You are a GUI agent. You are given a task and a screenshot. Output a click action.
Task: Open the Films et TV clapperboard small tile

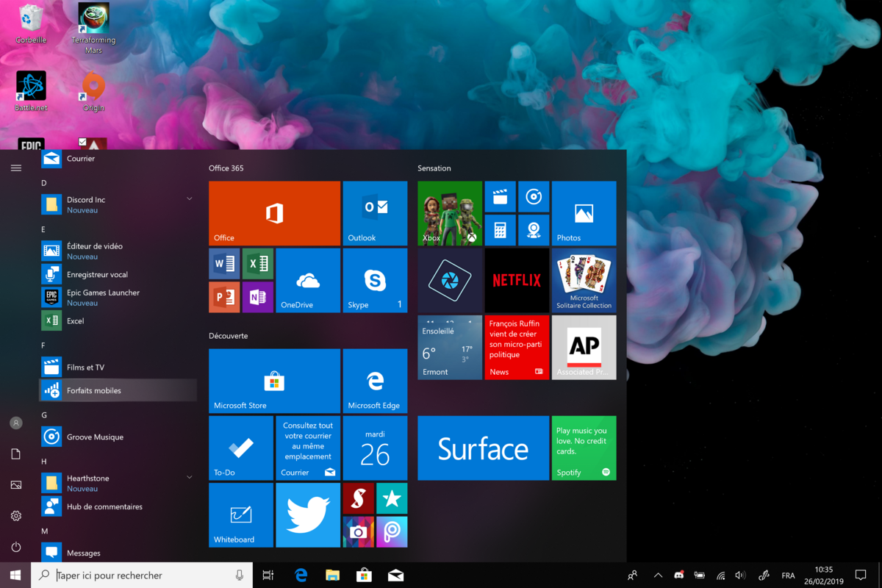point(500,196)
